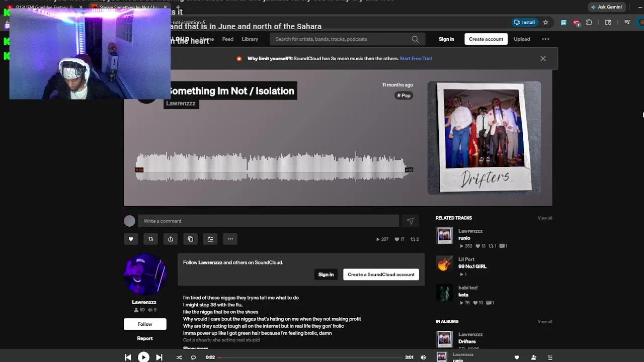Open related track 99 No.1 GIRL
The image size is (644, 362).
[472, 266]
